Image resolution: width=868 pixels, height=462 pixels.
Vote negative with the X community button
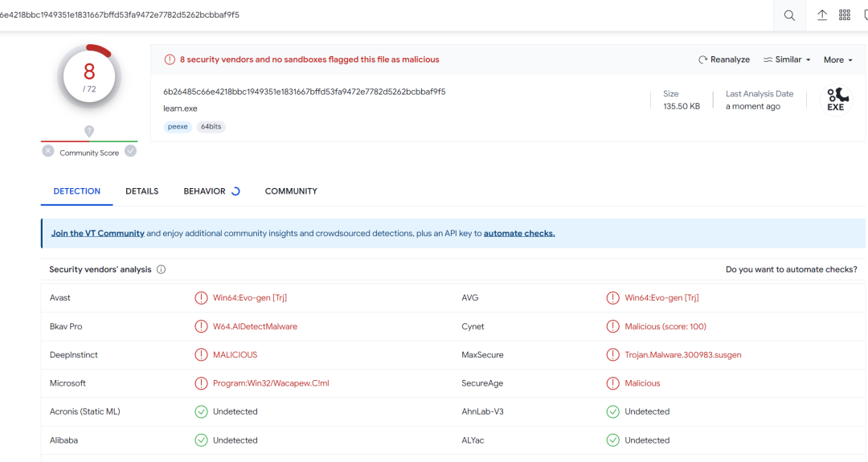coord(48,151)
